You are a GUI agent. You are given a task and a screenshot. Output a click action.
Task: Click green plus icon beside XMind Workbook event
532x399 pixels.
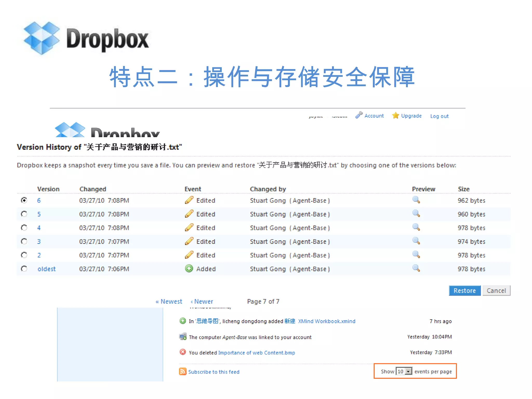183,321
